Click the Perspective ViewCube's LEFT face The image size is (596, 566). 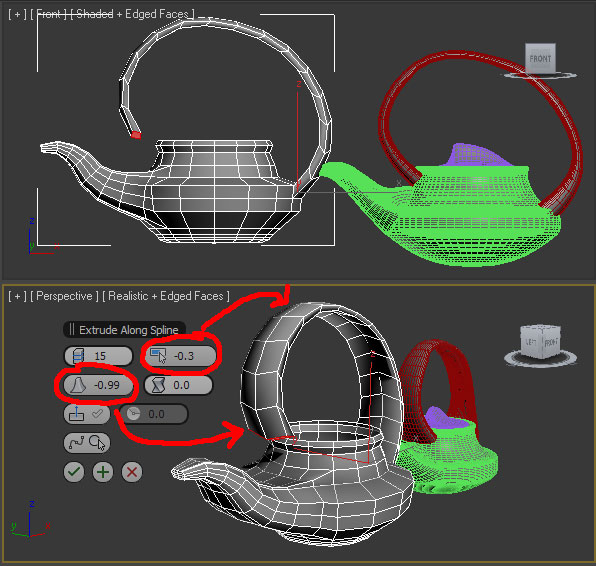[x=531, y=342]
